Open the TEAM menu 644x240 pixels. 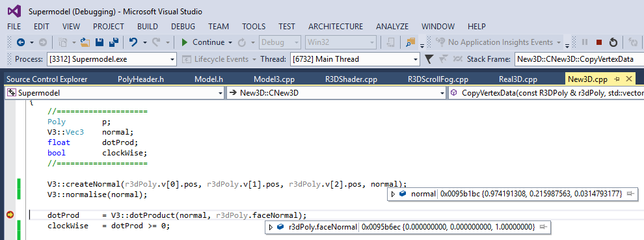[219, 26]
